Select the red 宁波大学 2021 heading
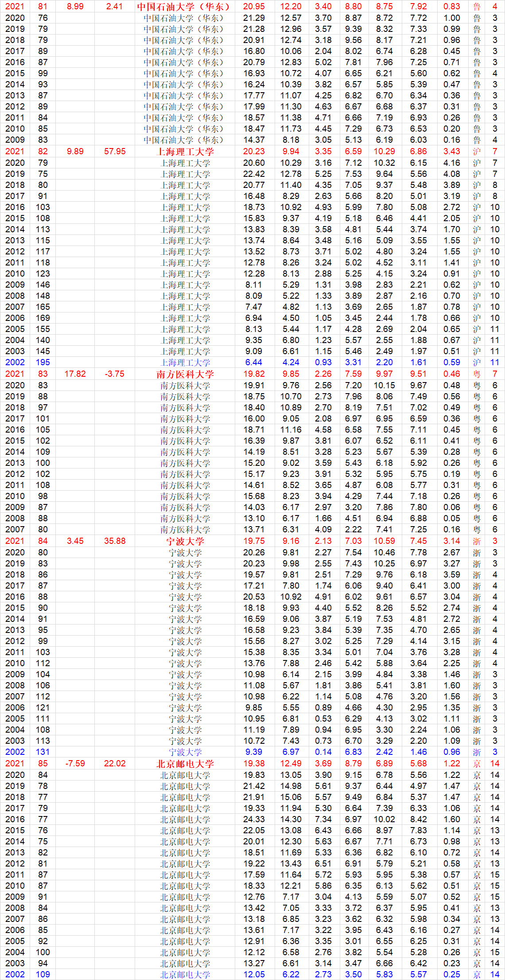 (185, 541)
